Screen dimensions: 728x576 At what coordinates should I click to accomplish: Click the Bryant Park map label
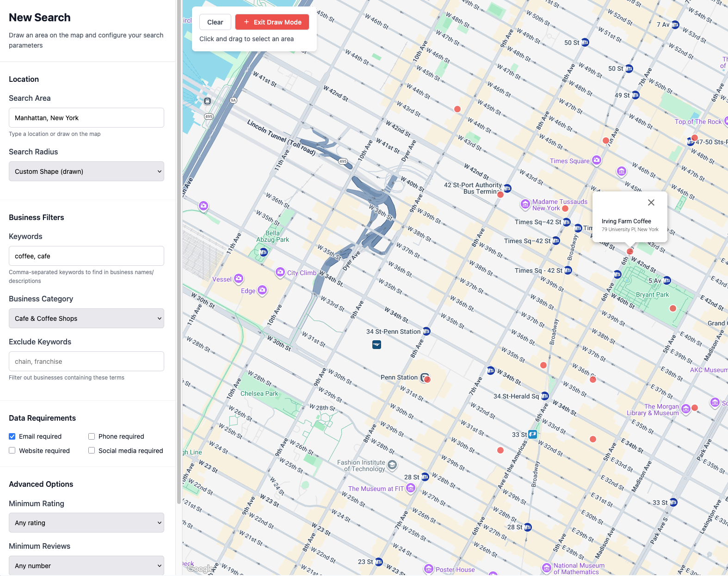[652, 294]
